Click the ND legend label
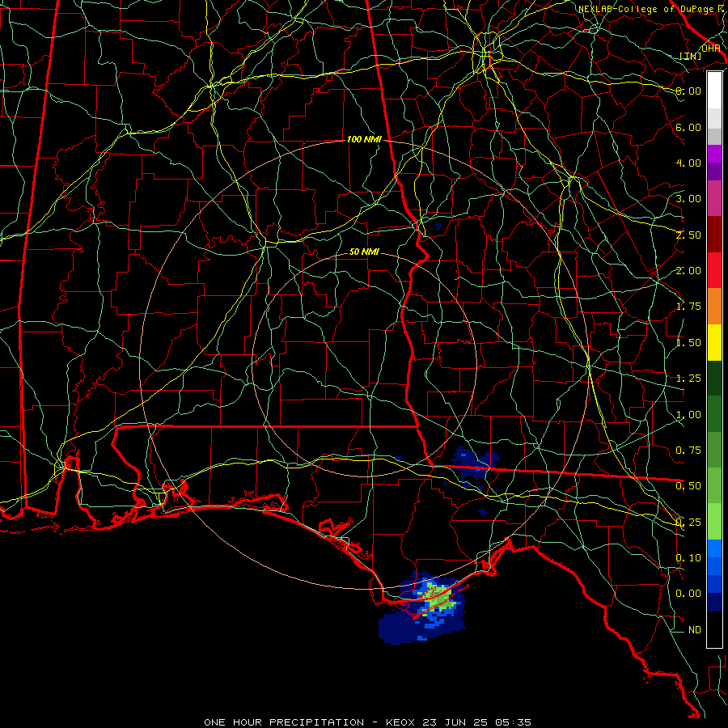The width and height of the screenshot is (728, 728). [695, 630]
